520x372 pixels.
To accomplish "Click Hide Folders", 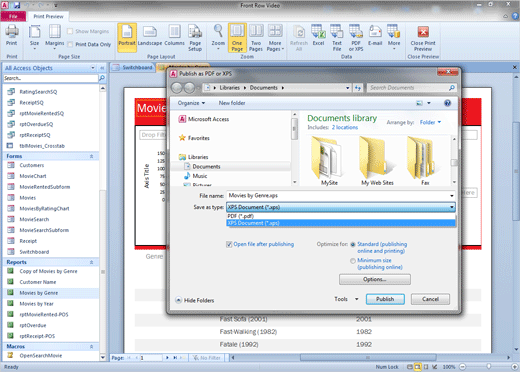I will (x=195, y=300).
